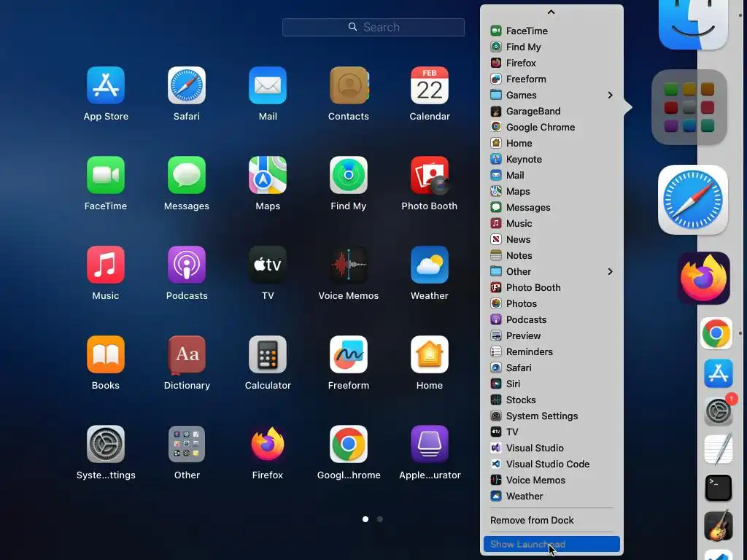The width and height of the screenshot is (747, 560).
Task: Open Maps in Launchpad grid
Action: point(268,175)
